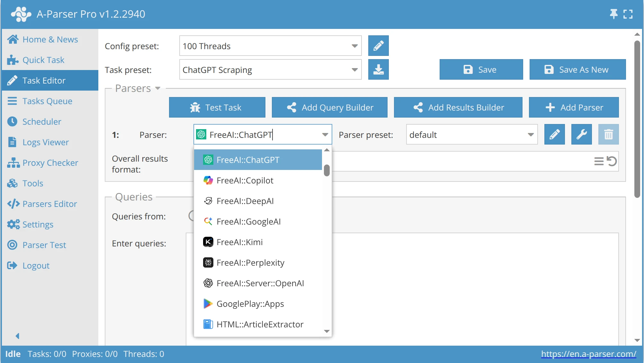
Task: Select FreeAI::Perplexity from the parser list
Action: point(250,262)
